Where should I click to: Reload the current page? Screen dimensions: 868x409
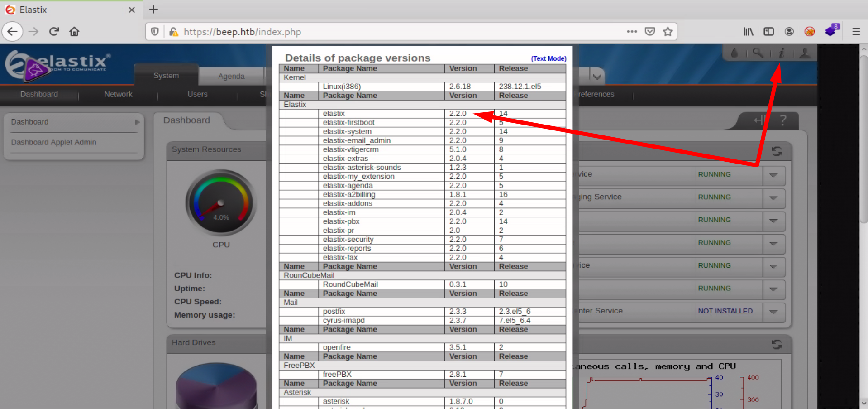click(x=54, y=32)
